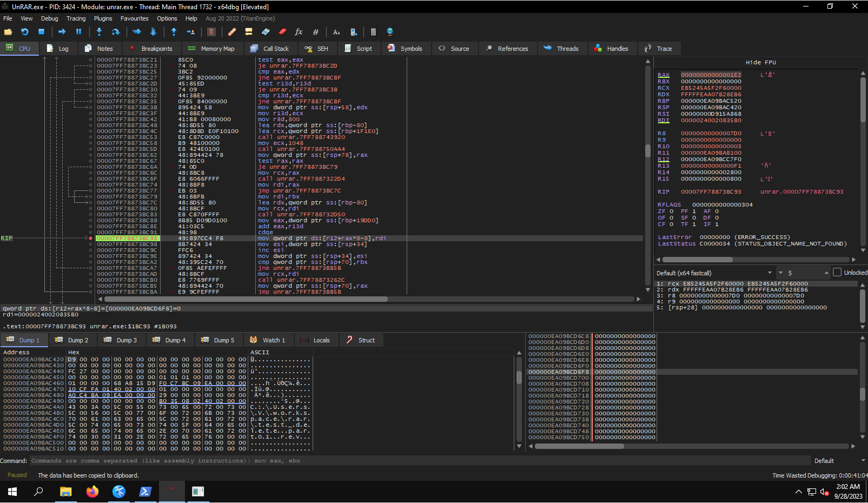868x503 pixels.
Task: Run to user code icon
Action: tap(190, 32)
